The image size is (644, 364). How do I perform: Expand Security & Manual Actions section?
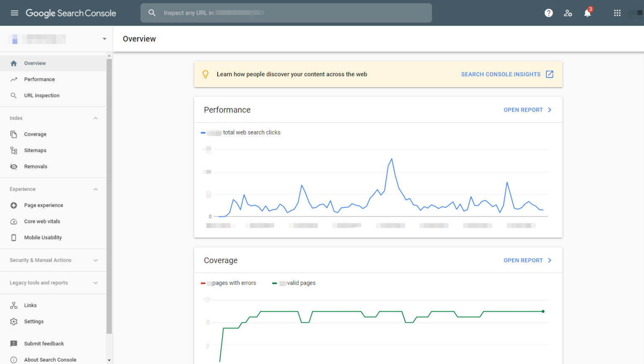96,260
